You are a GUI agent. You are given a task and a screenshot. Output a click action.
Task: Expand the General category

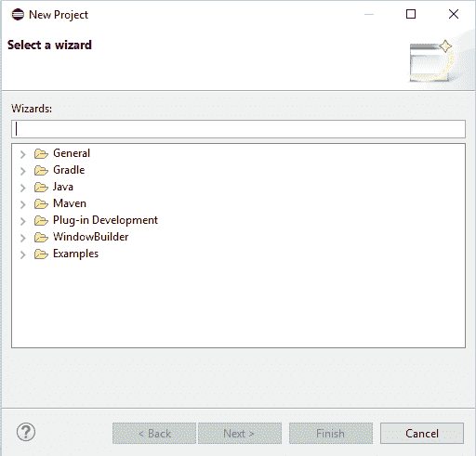(23, 154)
